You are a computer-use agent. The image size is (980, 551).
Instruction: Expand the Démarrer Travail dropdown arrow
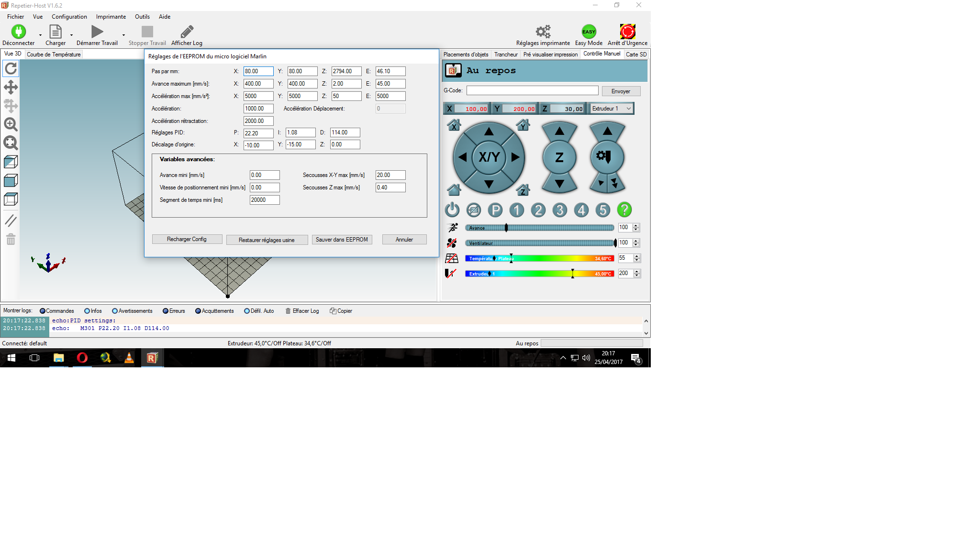coord(123,35)
